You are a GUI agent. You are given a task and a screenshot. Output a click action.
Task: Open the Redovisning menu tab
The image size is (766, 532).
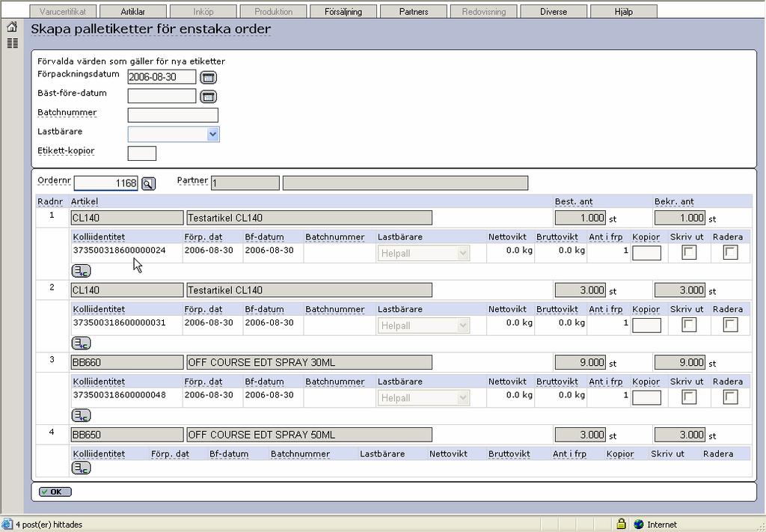point(484,11)
